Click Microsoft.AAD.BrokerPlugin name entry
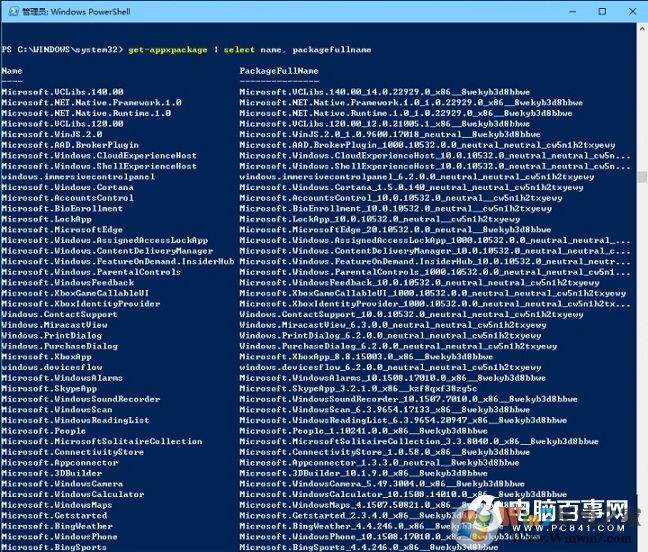The height and width of the screenshot is (552, 648). click(70, 145)
